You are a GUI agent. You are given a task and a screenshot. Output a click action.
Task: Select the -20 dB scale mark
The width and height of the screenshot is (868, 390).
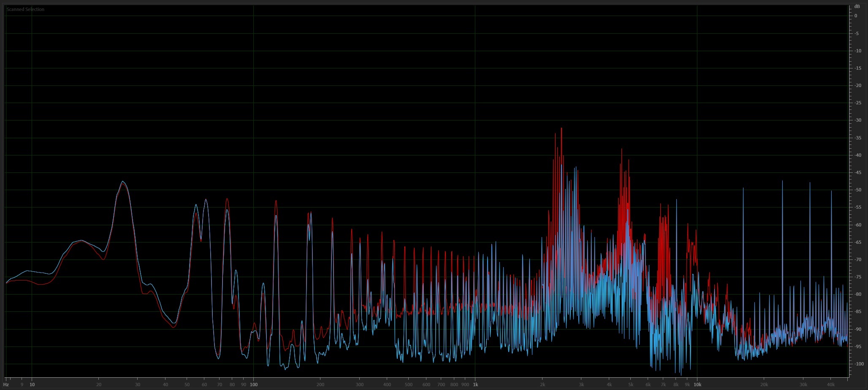858,85
